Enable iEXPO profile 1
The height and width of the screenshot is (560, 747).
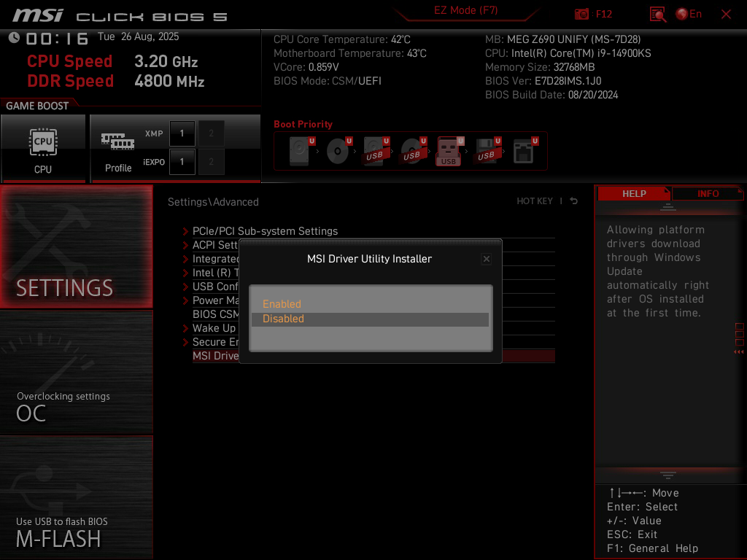(x=182, y=162)
